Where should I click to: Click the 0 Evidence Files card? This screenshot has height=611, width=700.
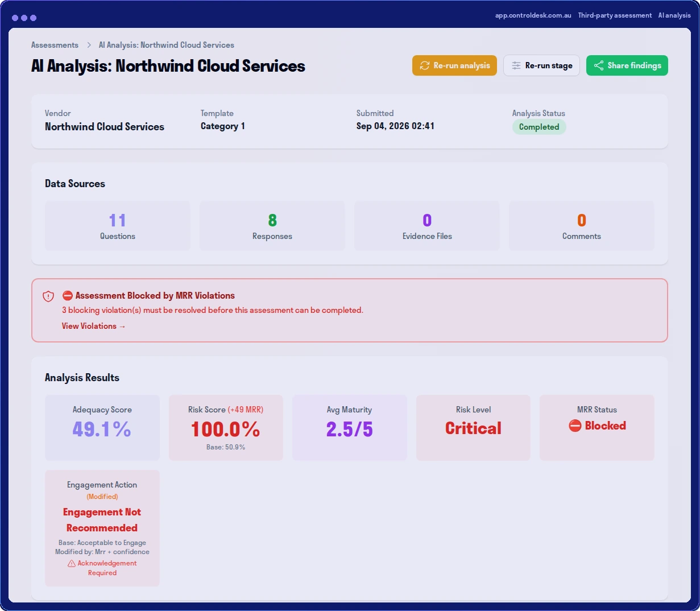[427, 226]
